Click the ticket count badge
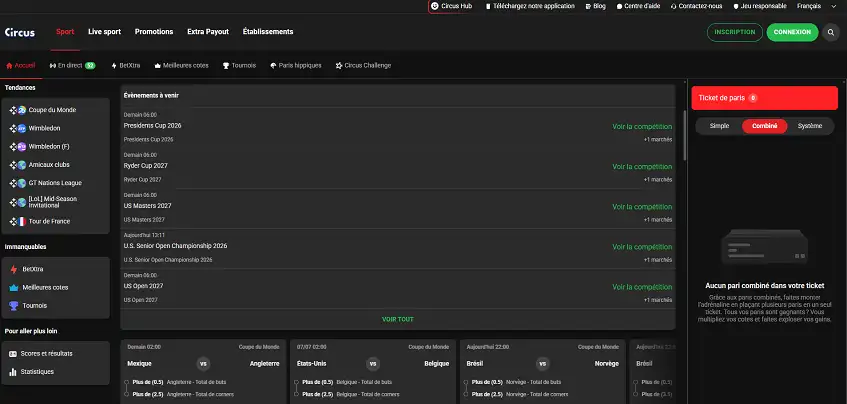Image resolution: width=847 pixels, height=404 pixels. pos(752,98)
